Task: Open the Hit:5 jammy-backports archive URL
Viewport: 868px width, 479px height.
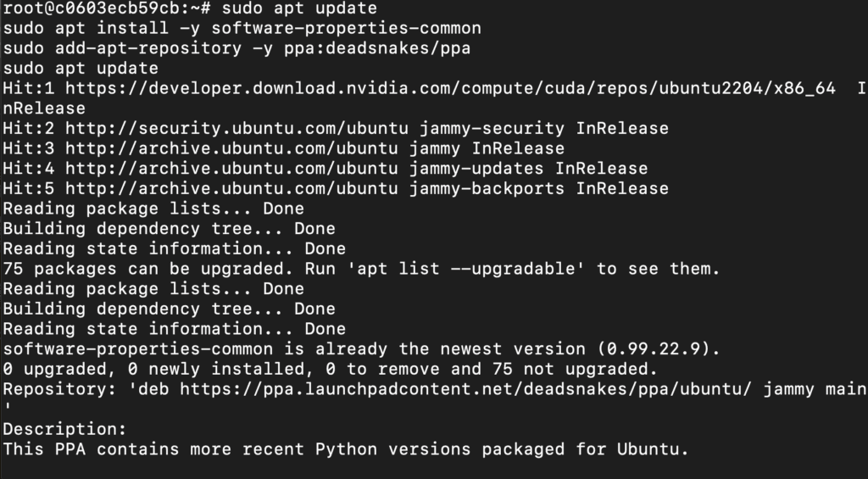Action: tap(231, 188)
